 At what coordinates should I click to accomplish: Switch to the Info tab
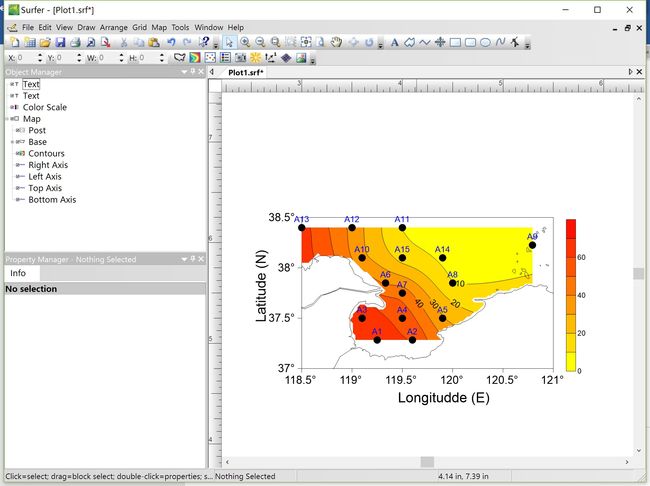click(x=18, y=273)
